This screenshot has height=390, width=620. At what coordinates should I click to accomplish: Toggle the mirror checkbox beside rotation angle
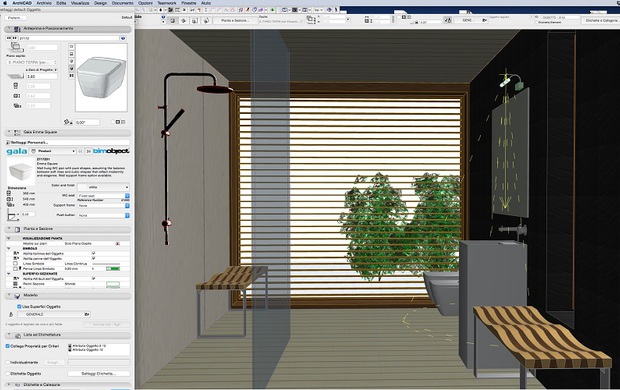[x=113, y=122]
